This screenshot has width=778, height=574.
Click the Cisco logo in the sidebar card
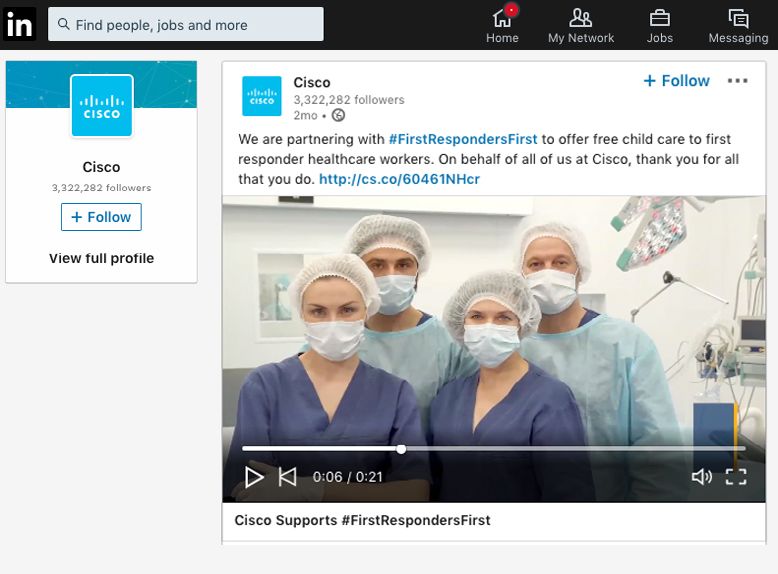[101, 105]
